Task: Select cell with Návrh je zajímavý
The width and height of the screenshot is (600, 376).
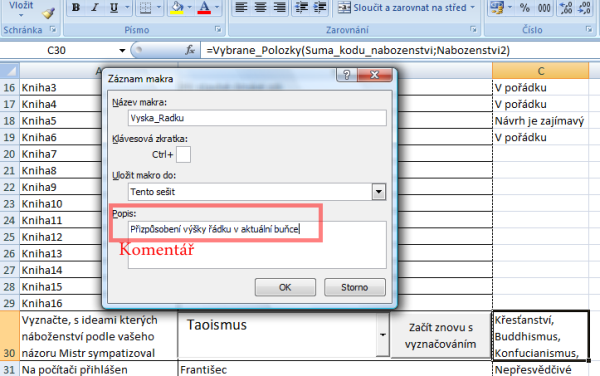Action: click(540, 121)
